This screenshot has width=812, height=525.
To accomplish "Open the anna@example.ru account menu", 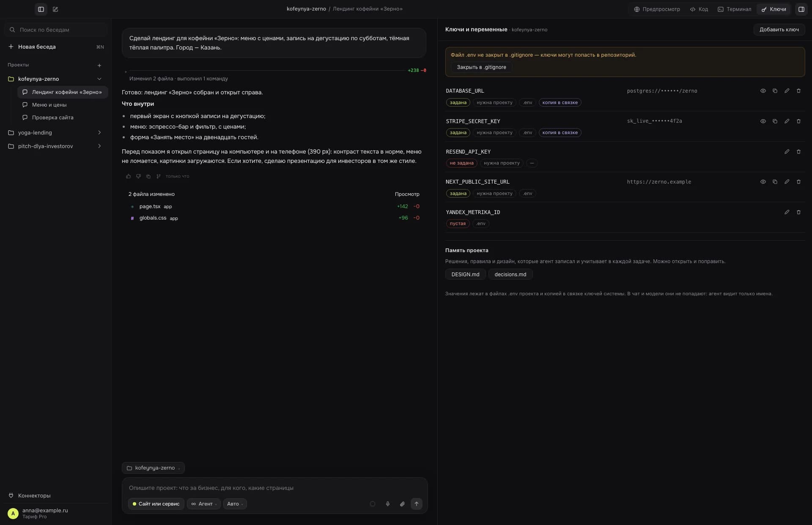I will click(56, 514).
